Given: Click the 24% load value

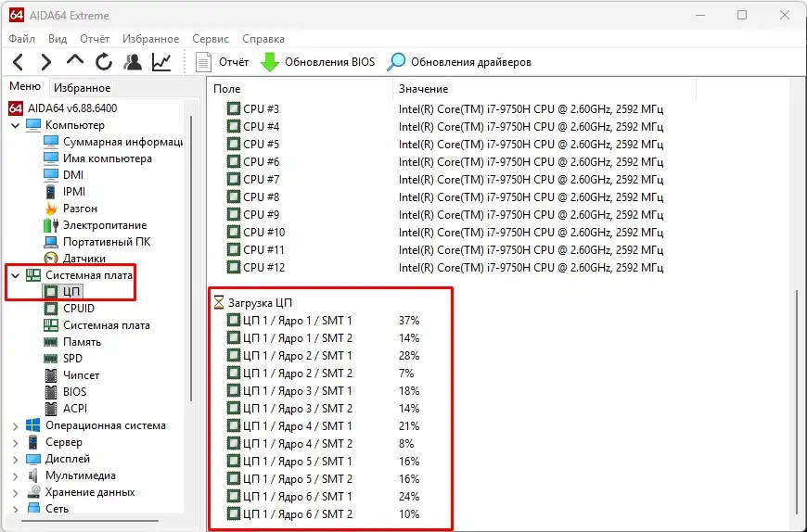Looking at the screenshot, I should coord(409,497).
